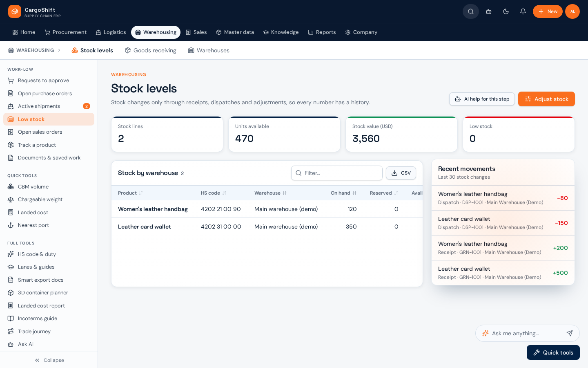Open the Procurement menu
This screenshot has width=588, height=368.
(x=65, y=32)
